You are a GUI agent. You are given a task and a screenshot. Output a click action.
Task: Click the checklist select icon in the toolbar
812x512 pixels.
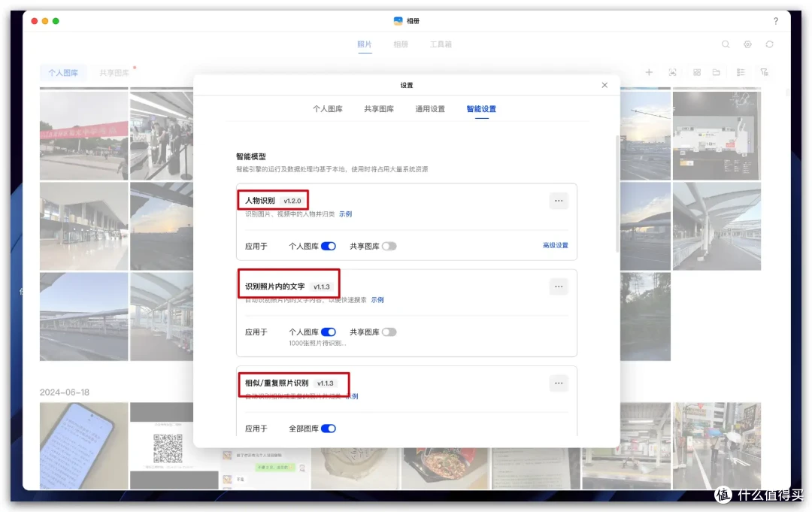click(x=741, y=72)
